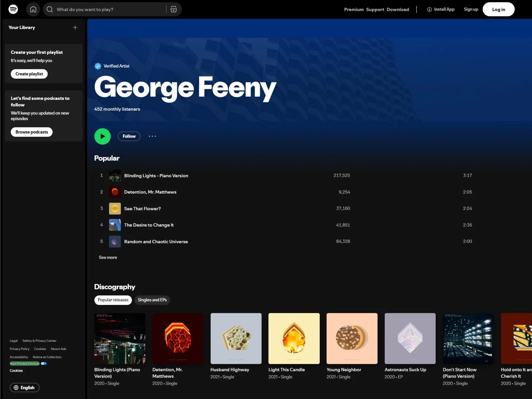Select the Popular releases filter
532x399 pixels.
click(113, 300)
